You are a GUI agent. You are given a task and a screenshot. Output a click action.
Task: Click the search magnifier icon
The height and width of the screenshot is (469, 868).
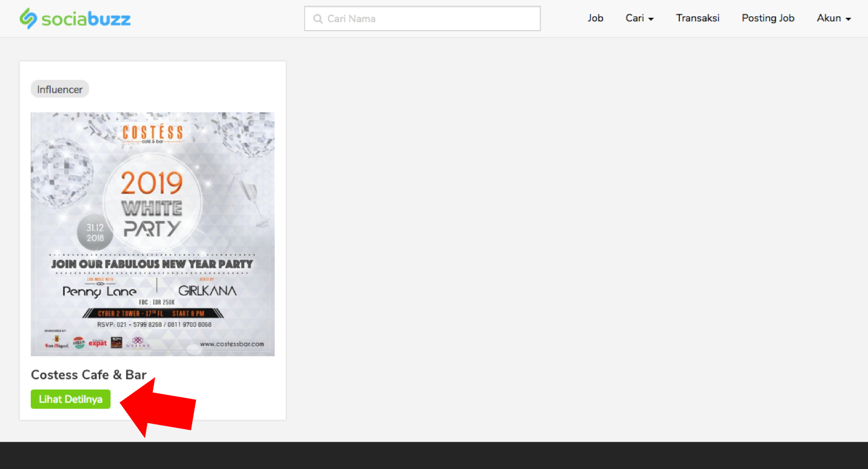[x=318, y=19]
